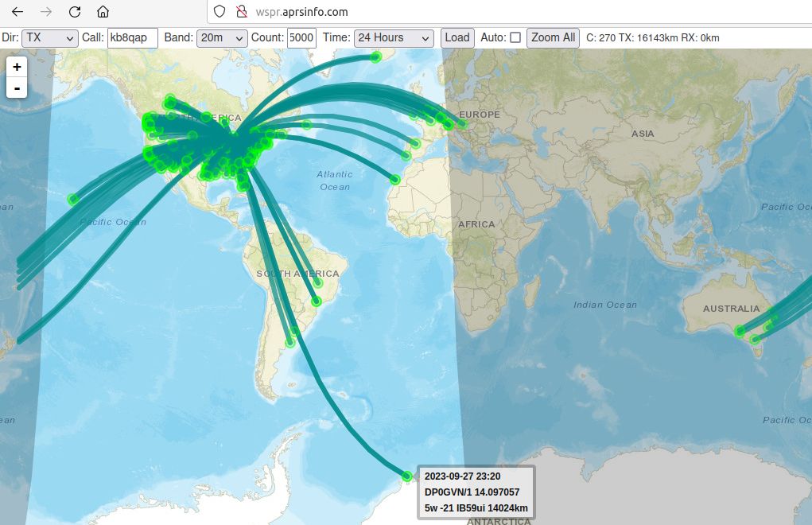The width and height of the screenshot is (812, 525).
Task: Go back with the browser back arrow
Action: click(x=17, y=11)
